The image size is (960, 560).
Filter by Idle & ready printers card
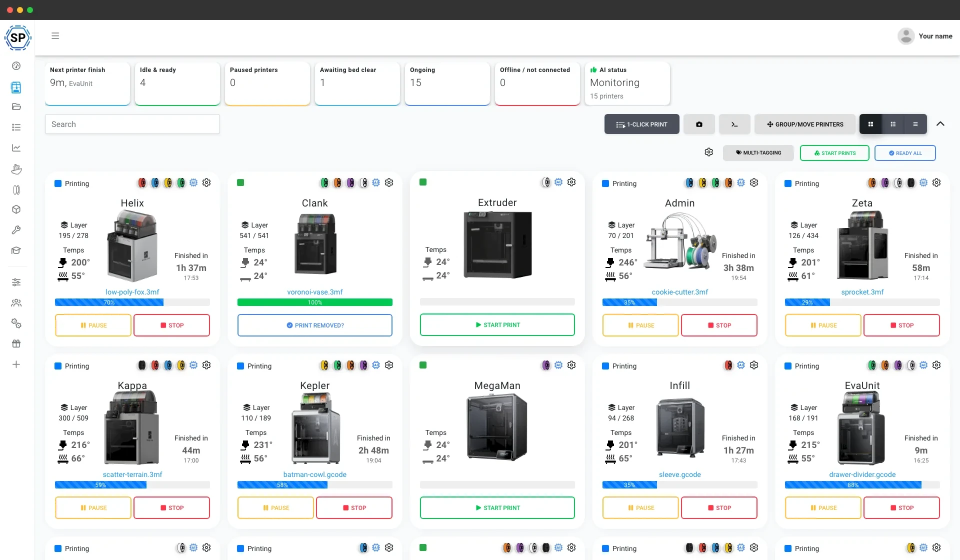177,83
